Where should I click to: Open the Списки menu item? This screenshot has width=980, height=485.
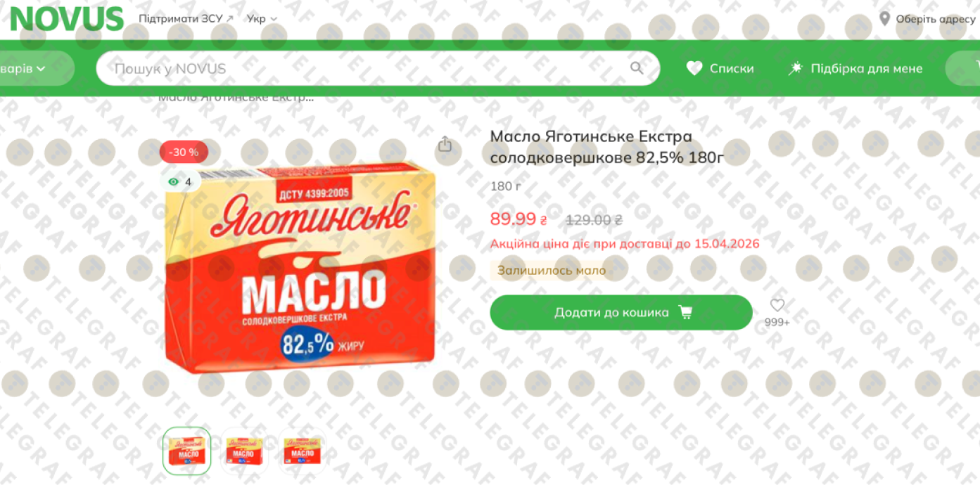coord(720,68)
